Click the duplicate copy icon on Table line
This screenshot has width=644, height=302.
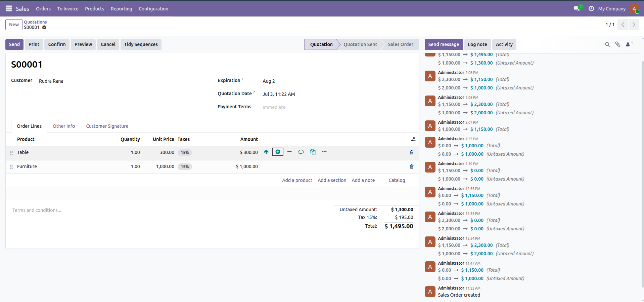313,152
